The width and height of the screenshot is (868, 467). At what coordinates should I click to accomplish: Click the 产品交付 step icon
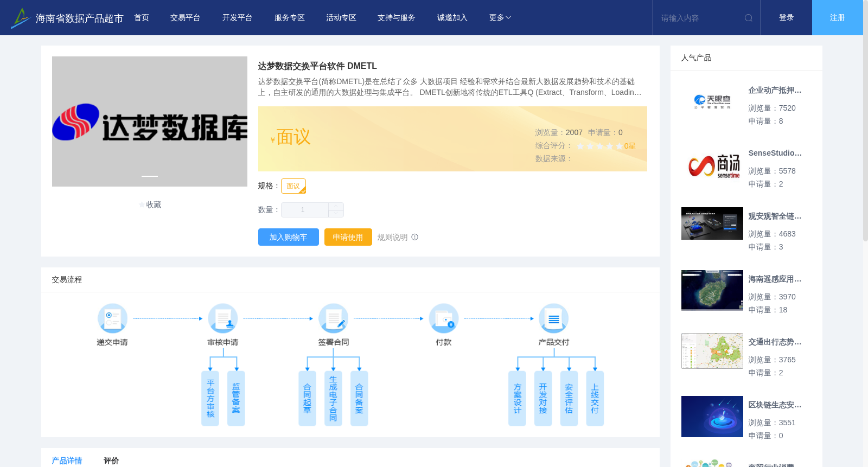[x=554, y=318]
